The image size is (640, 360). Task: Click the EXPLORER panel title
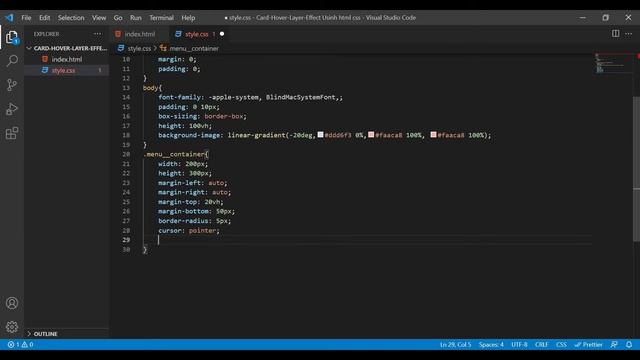click(46, 34)
